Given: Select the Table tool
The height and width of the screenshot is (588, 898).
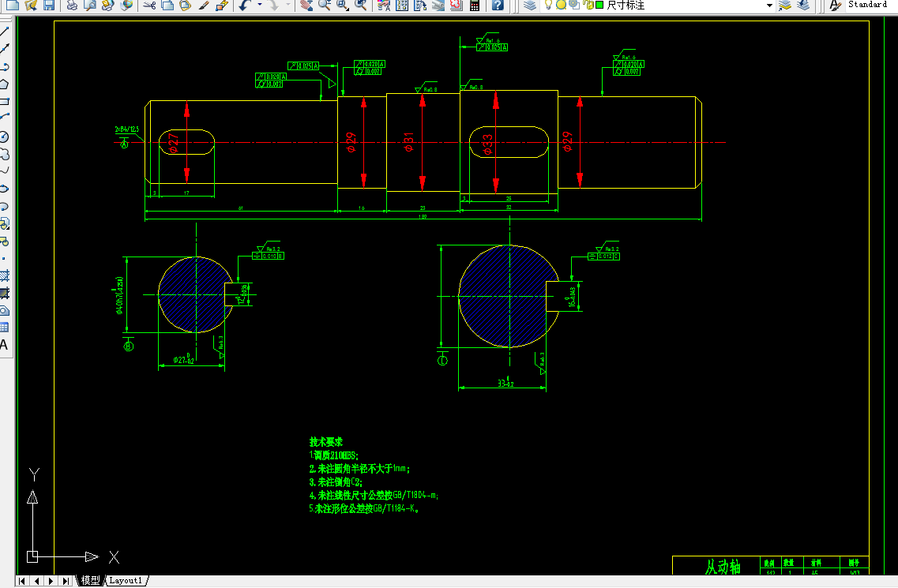Looking at the screenshot, I should (5, 328).
